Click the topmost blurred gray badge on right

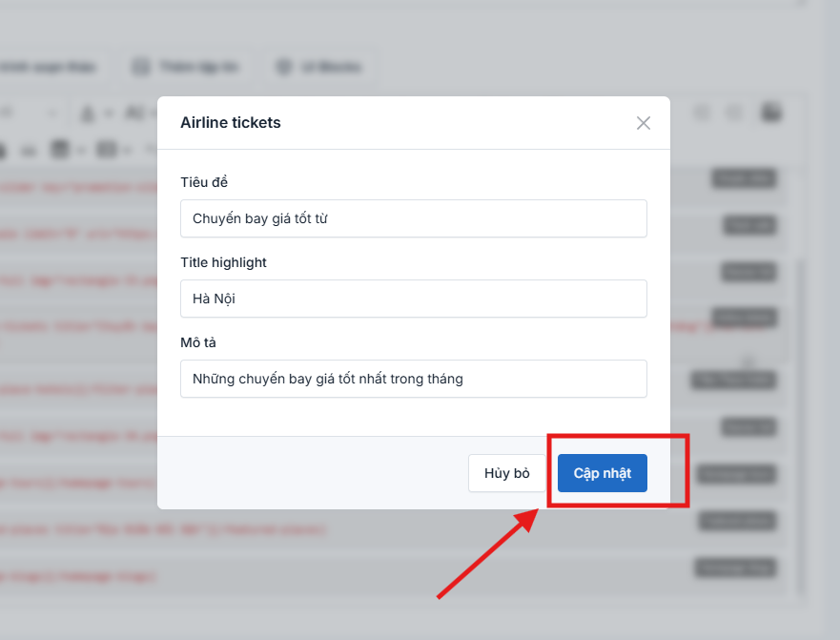click(744, 178)
